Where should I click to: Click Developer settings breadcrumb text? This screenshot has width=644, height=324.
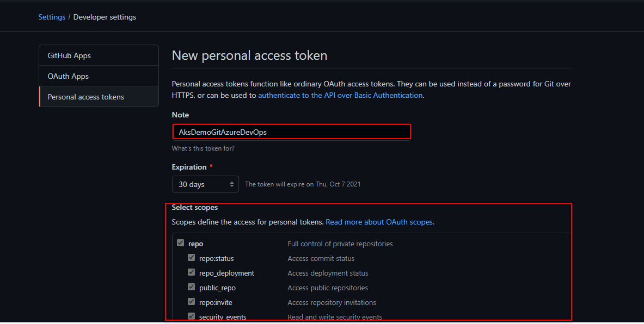point(105,17)
